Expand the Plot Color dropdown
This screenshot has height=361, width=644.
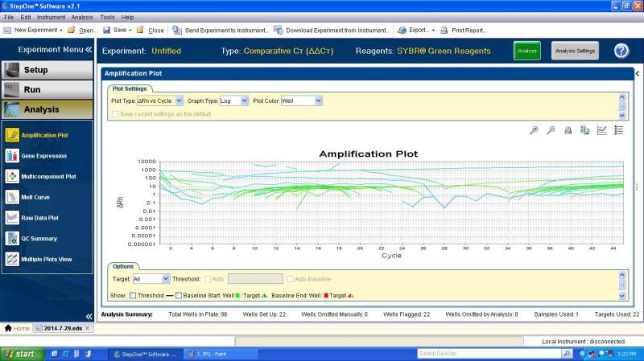pyautogui.click(x=318, y=101)
